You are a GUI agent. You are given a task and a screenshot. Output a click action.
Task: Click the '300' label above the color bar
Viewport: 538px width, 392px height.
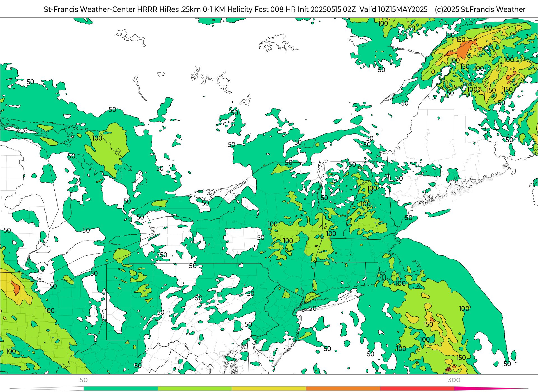[x=454, y=380]
